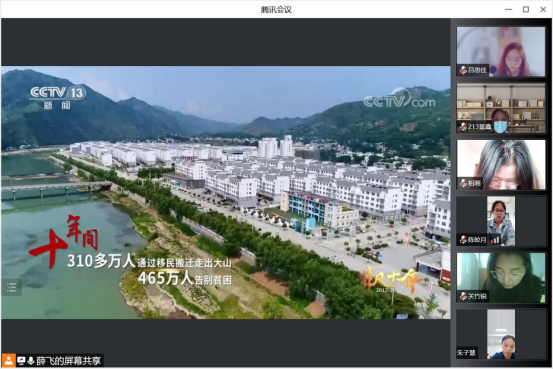Minimize the 腾讯会议 window

pos(509,10)
